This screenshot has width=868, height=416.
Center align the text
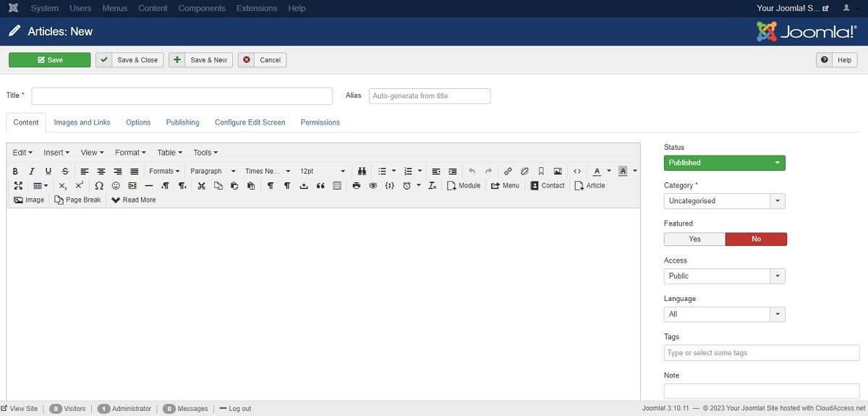tap(101, 171)
